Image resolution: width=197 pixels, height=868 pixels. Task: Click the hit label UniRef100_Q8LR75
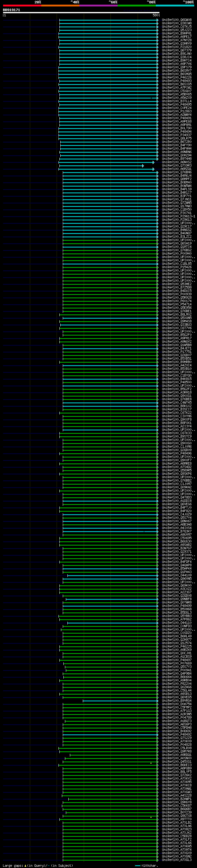177,139
